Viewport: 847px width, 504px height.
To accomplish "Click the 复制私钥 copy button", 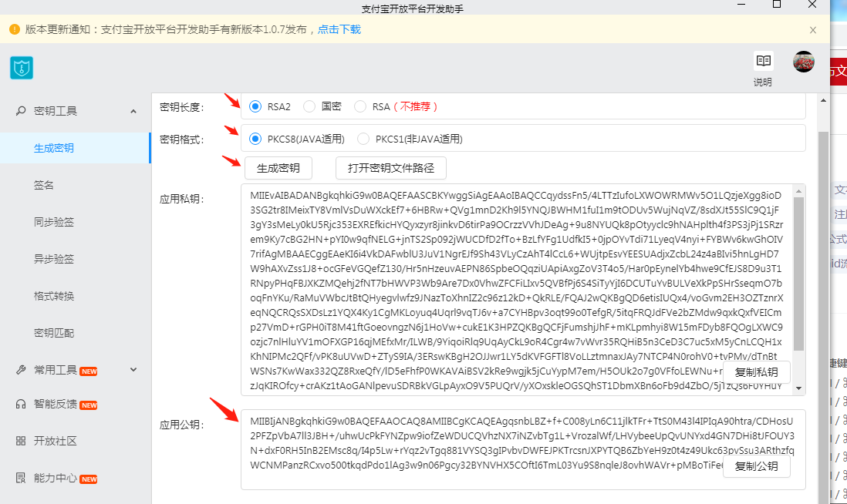I will 756,372.
